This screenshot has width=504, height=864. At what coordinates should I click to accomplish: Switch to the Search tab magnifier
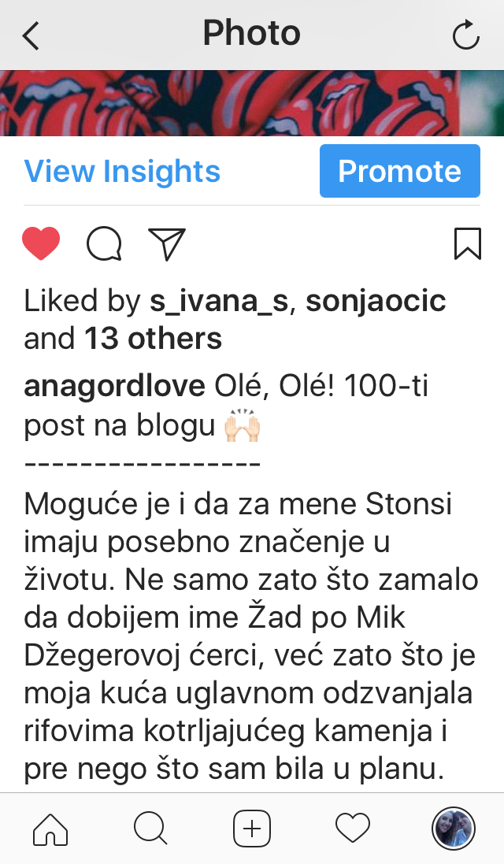(150, 829)
